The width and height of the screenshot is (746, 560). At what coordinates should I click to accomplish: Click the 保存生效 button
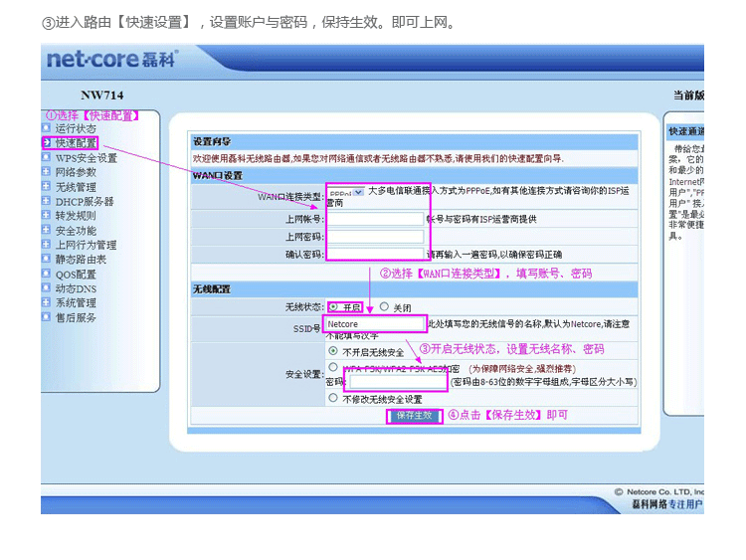pos(415,416)
